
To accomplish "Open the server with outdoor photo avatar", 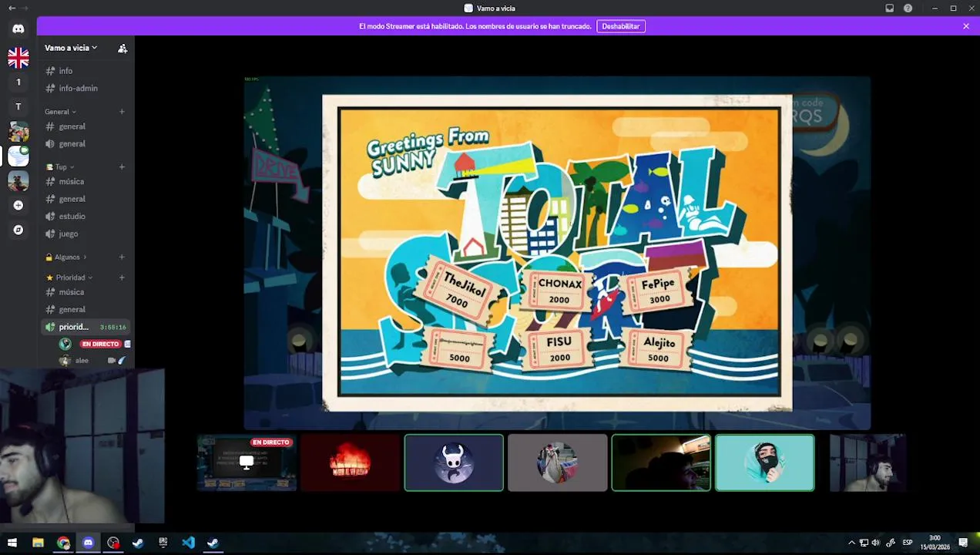I will pyautogui.click(x=18, y=180).
